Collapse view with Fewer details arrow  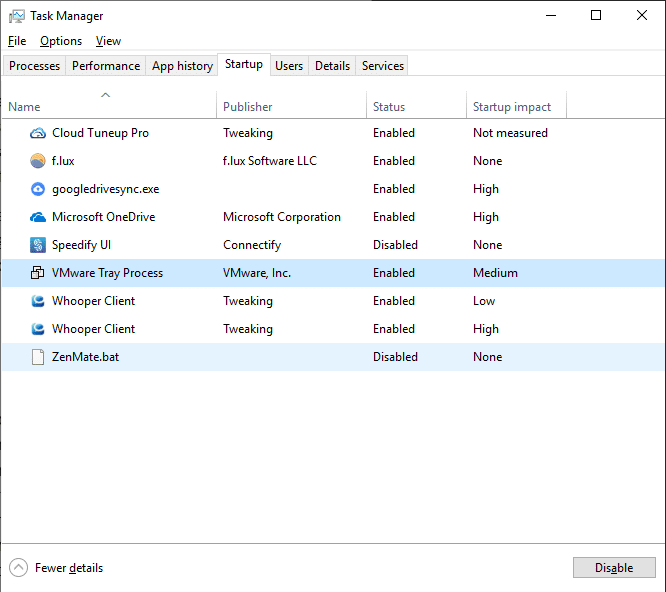18,568
